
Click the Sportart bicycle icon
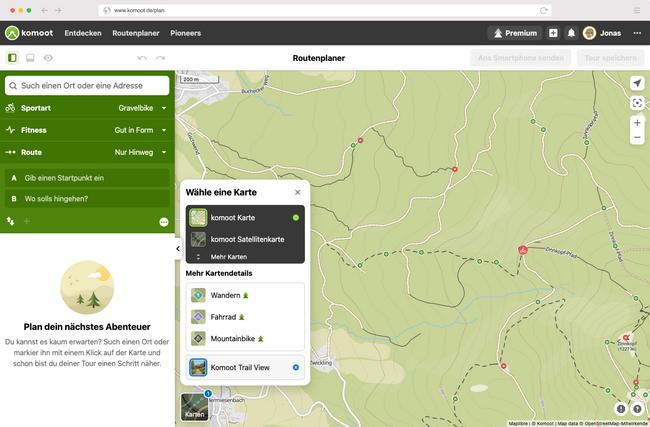10,108
